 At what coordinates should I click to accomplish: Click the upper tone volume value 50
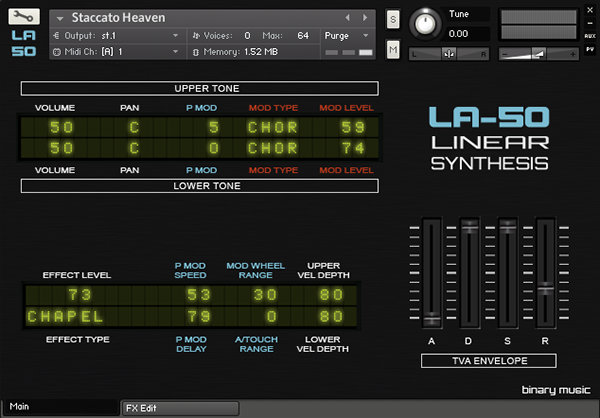[61, 127]
